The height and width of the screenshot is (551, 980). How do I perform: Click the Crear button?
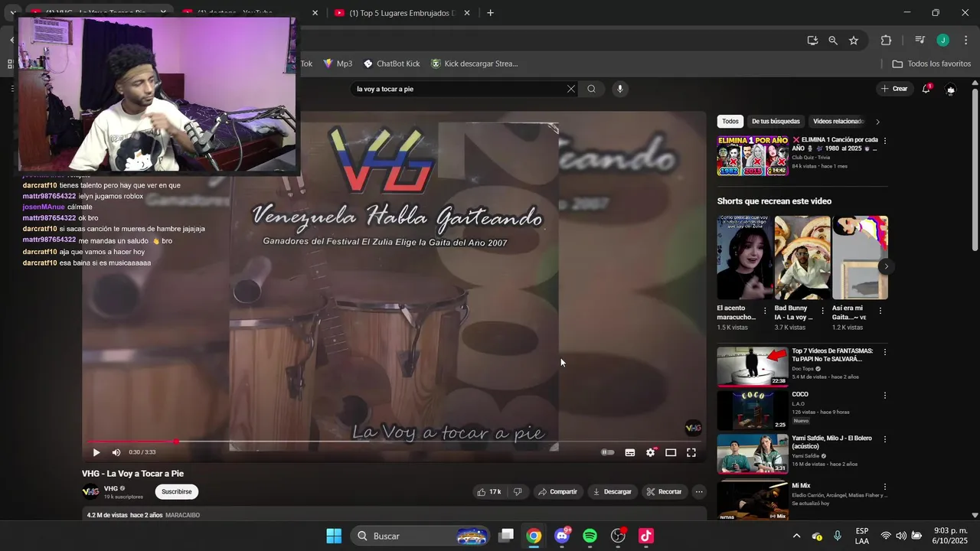[x=894, y=89]
